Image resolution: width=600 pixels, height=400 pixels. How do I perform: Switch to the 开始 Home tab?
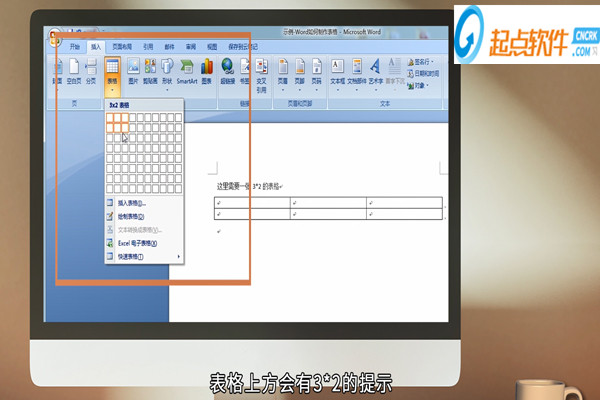[75, 47]
